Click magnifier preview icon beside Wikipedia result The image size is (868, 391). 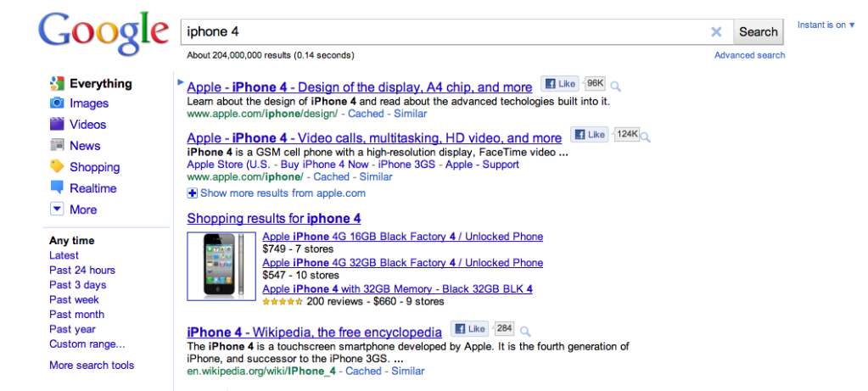tap(525, 331)
